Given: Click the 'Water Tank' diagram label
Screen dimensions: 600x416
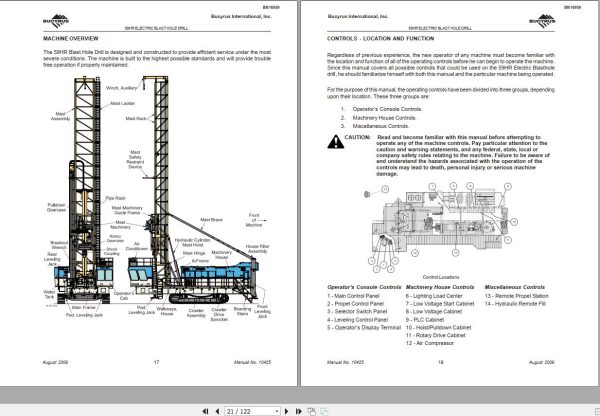Looking at the screenshot, I should 49,294.
